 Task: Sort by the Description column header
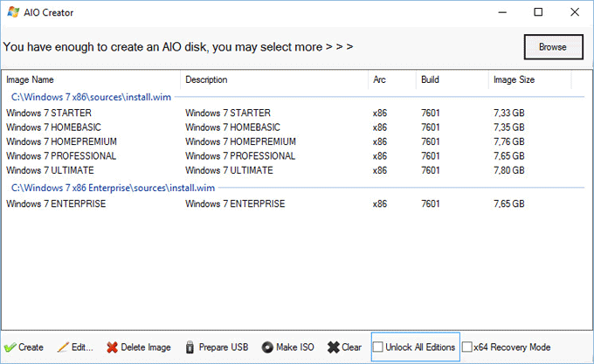click(x=206, y=79)
